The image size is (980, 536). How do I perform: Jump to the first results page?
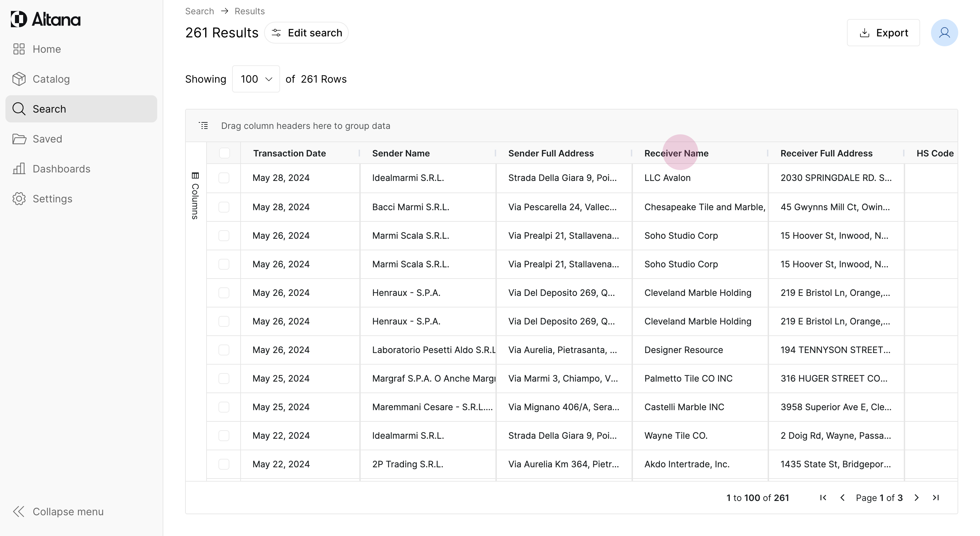pos(823,498)
